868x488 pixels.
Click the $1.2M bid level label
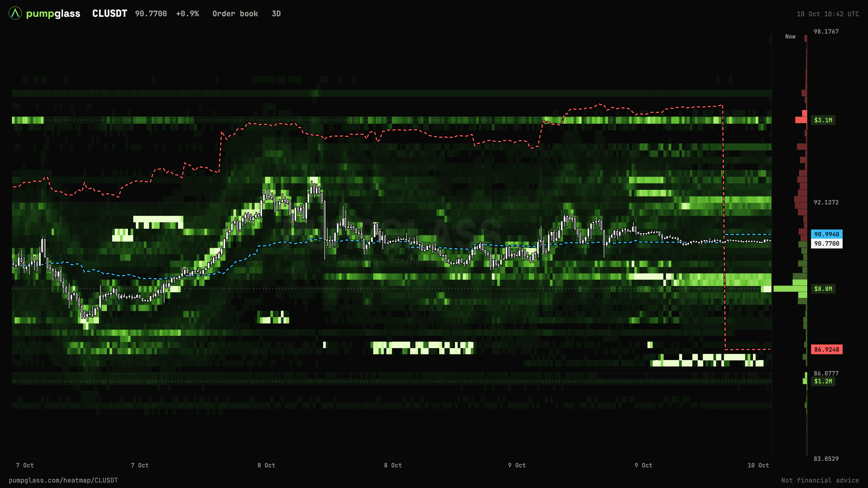tap(823, 381)
